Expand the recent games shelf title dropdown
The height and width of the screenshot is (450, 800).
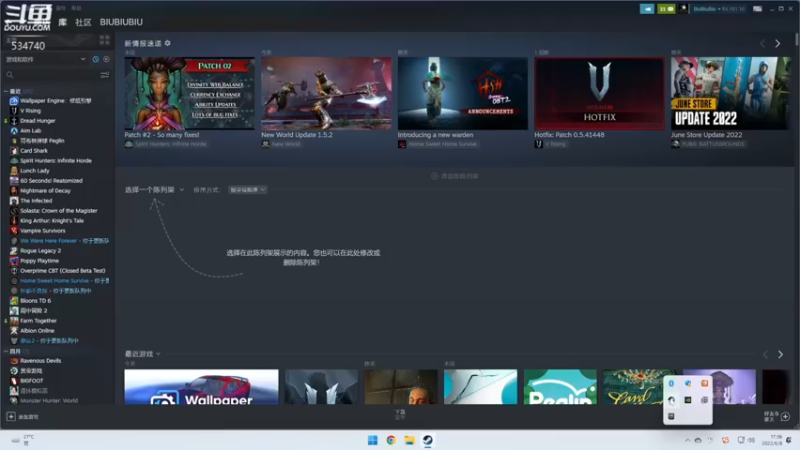143,354
